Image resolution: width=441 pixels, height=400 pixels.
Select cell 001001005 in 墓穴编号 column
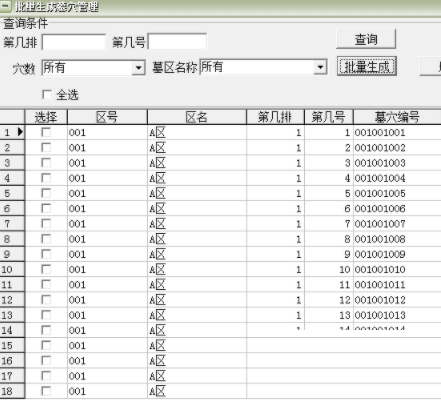[397, 193]
